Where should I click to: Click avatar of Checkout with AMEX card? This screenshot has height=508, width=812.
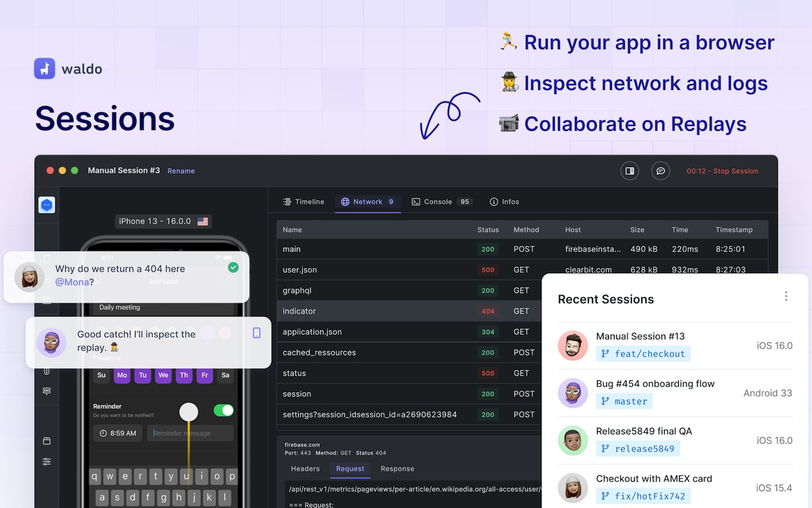573,488
